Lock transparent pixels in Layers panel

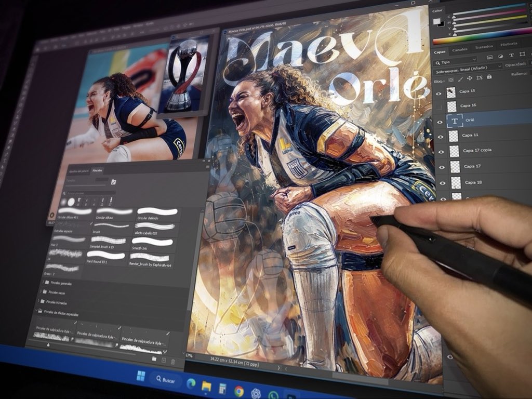click(x=450, y=80)
